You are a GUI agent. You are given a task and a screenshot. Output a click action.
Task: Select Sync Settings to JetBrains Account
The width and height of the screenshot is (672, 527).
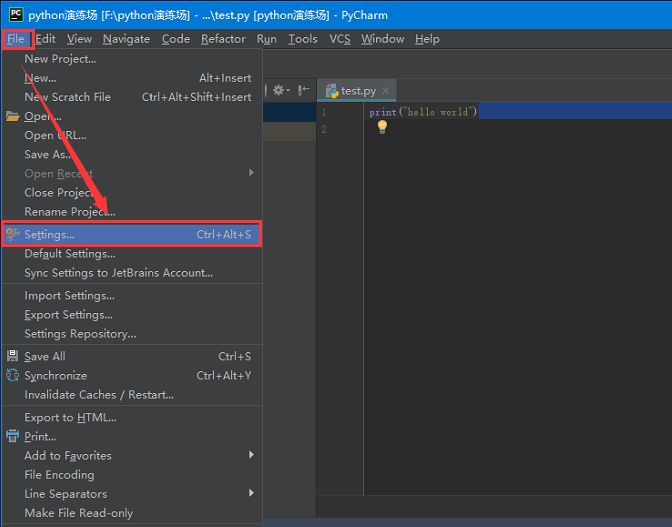click(132, 272)
